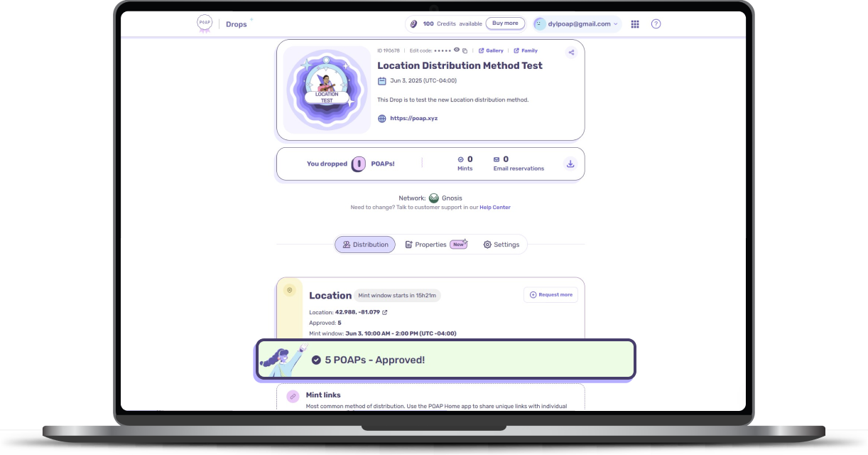Switch to the Settings tab
Image resolution: width=868 pixels, height=455 pixels.
coord(501,245)
